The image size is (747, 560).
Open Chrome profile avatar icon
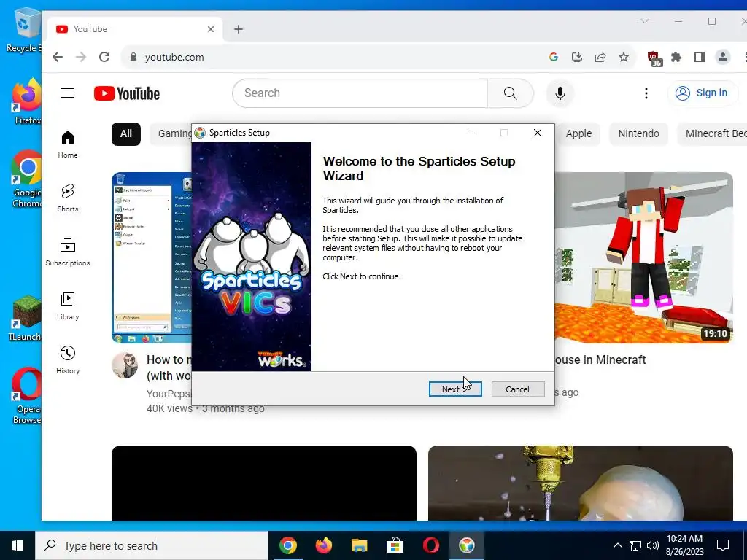click(x=723, y=57)
